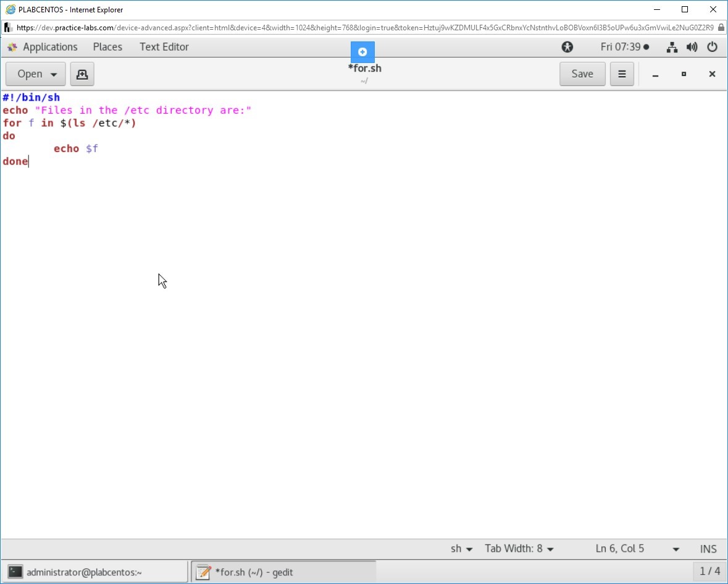The height and width of the screenshot is (584, 728).
Task: Click the power icon in top bar
Action: coord(712,47)
